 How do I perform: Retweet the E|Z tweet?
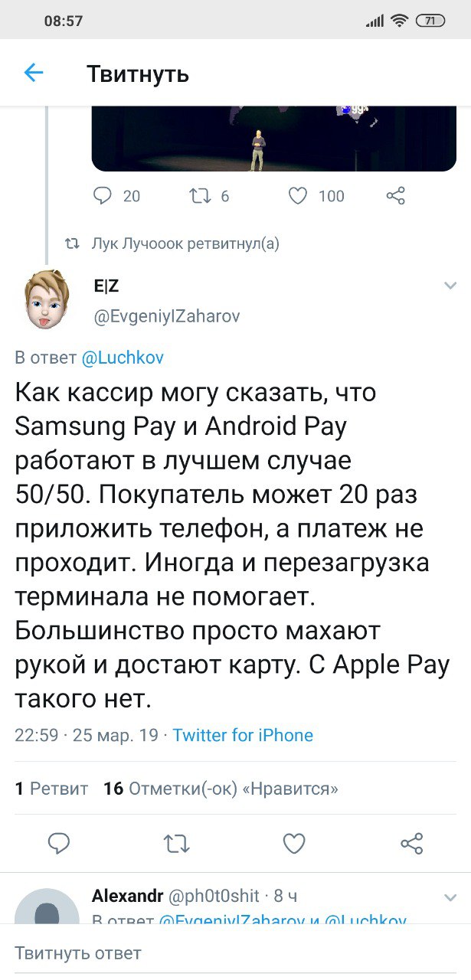coord(177,844)
